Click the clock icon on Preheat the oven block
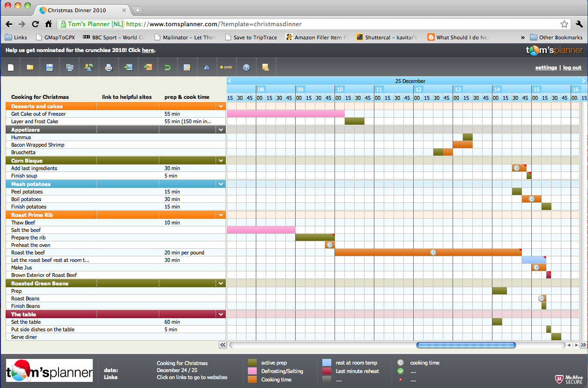Screen dimensions: 588x388 pos(330,245)
